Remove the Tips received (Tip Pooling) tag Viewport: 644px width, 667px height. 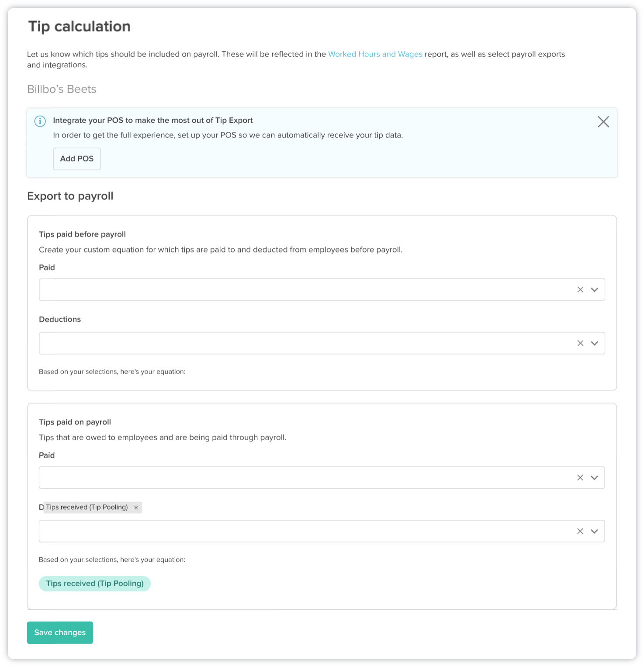[136, 507]
